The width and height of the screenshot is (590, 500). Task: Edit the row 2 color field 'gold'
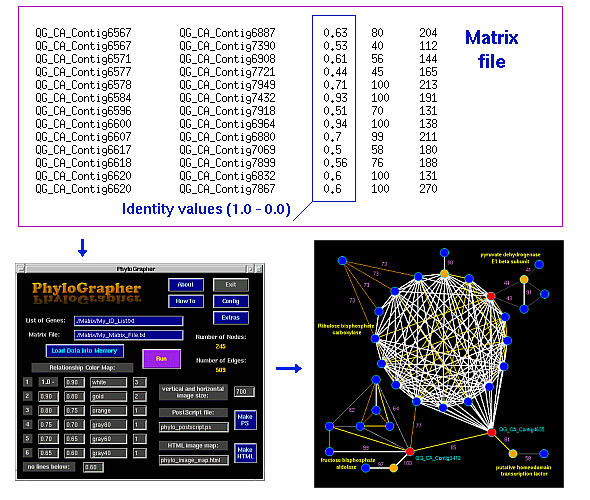point(109,397)
